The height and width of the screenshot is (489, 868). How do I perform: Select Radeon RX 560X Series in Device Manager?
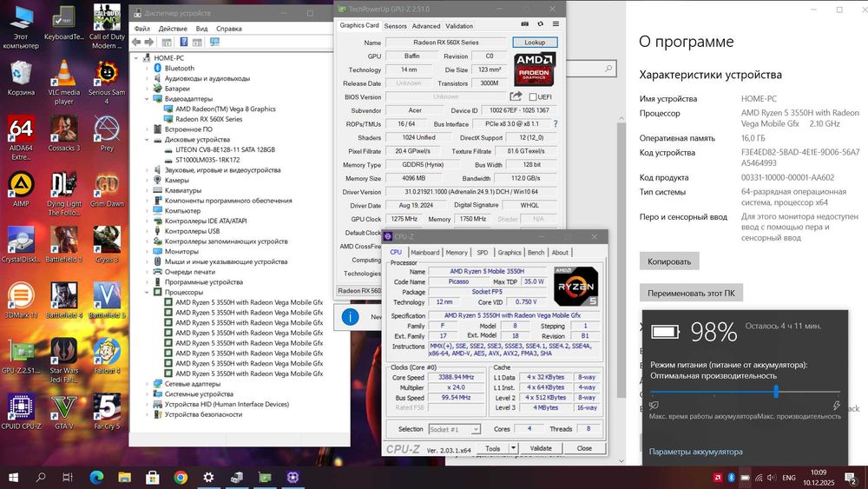(208, 119)
